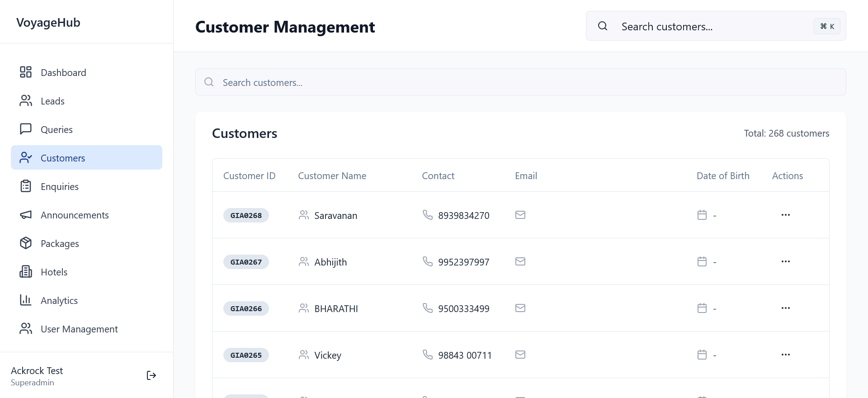Image resolution: width=868 pixels, height=398 pixels.
Task: Click the Total: 268 customers label
Action: pos(787,133)
